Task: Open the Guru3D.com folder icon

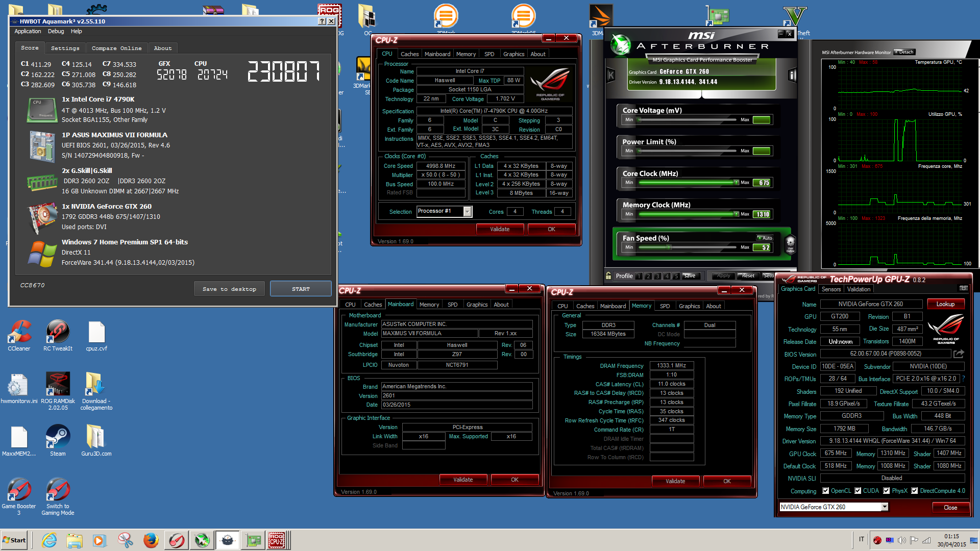Action: click(96, 440)
